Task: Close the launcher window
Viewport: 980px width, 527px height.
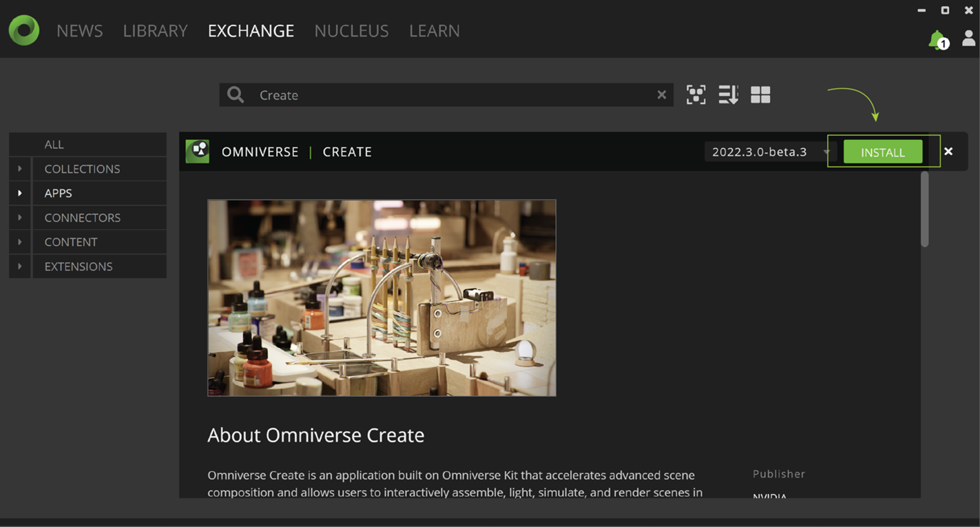Action: tap(968, 10)
